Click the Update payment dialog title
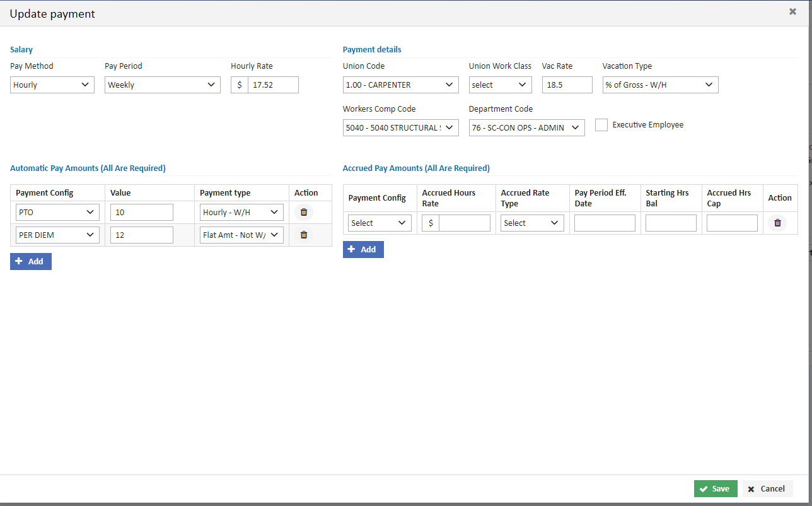 click(x=52, y=13)
